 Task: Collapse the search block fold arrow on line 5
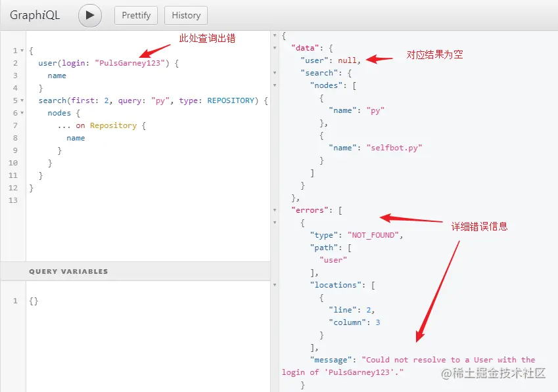22,100
